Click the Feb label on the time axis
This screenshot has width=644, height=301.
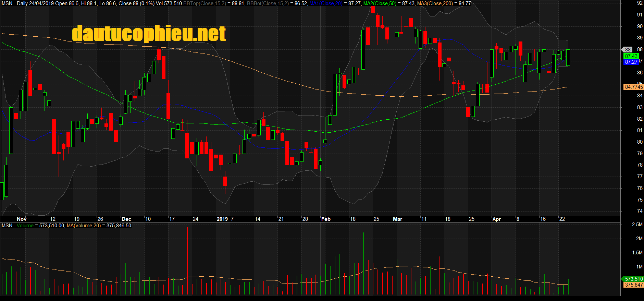pos(326,219)
